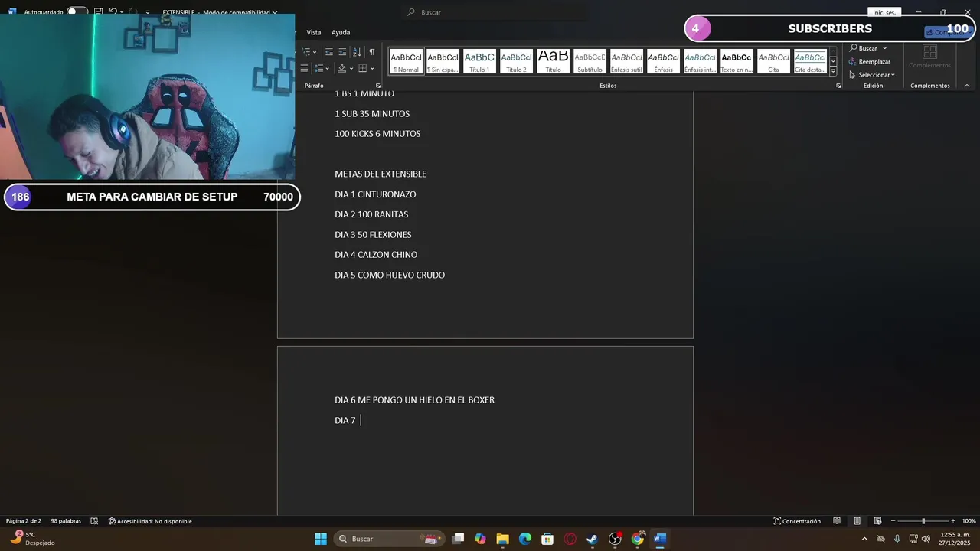Launch the Párrafo settings dialog
Image resolution: width=980 pixels, height=551 pixels.
378,86
